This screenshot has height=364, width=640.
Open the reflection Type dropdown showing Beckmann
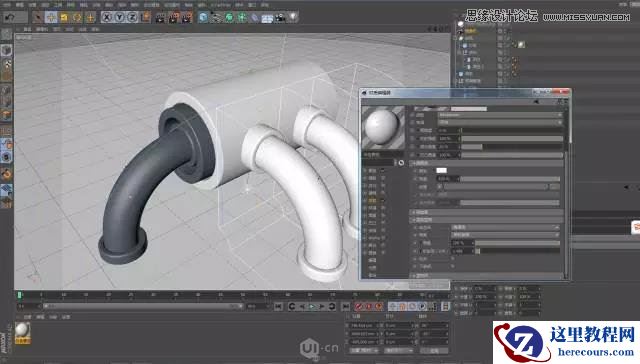point(500,115)
